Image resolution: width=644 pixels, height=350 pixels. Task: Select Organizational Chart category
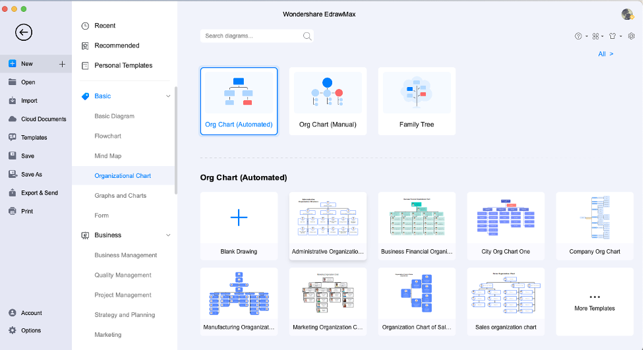(x=123, y=175)
